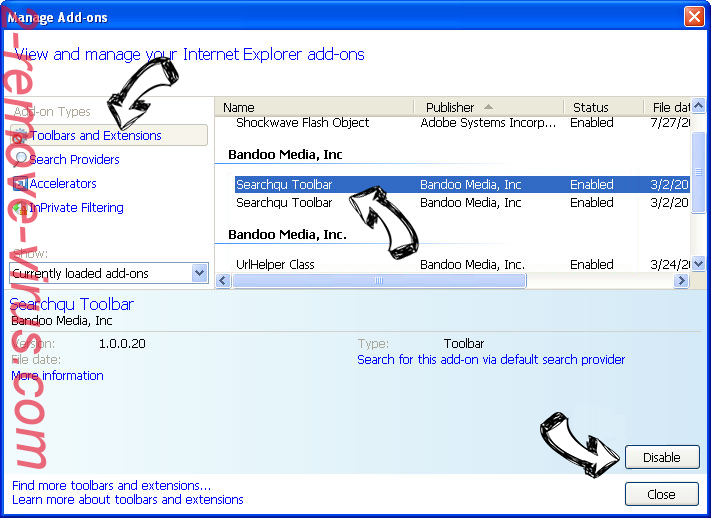Click version value 1.0.0.20
The height and width of the screenshot is (518, 711).
122,343
